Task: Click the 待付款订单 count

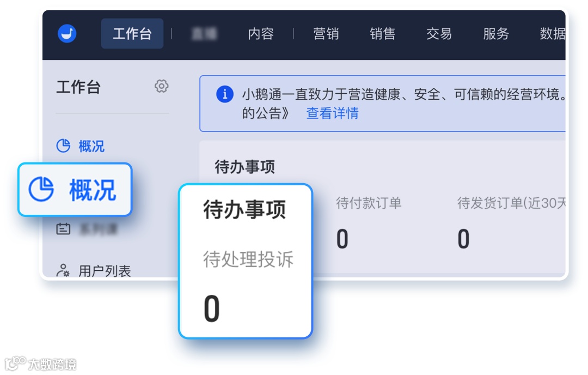Action: pyautogui.click(x=342, y=239)
